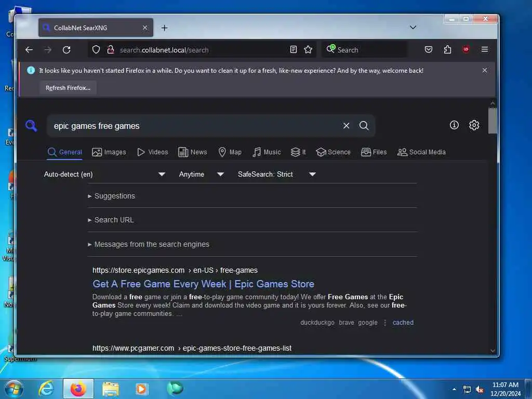This screenshot has height=399, width=532.
Task: Switch to the Music category tab
Action: point(267,152)
